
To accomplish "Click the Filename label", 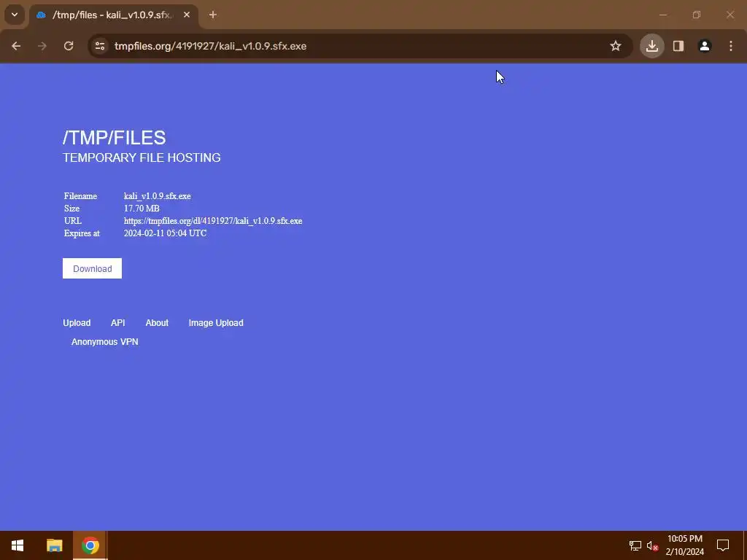I will tap(80, 196).
